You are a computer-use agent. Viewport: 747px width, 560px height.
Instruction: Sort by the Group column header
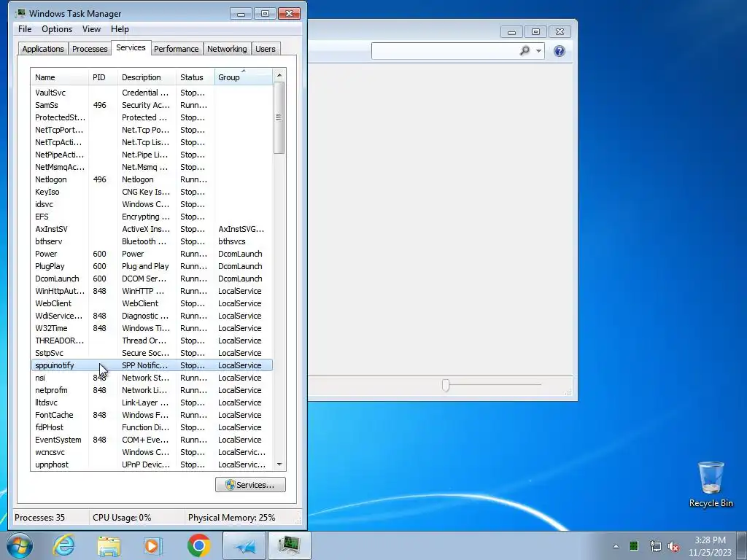[x=244, y=77]
